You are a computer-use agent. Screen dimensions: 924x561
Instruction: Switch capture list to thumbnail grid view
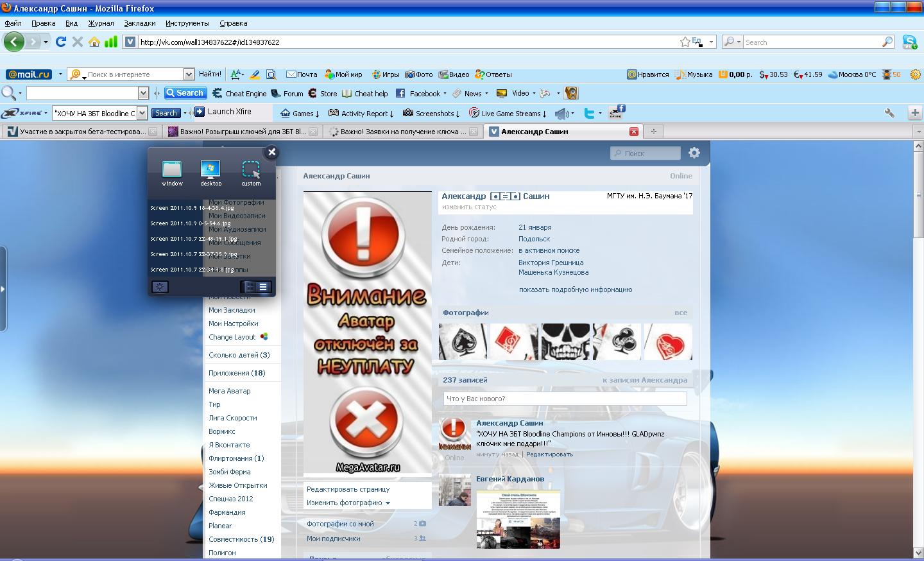click(250, 287)
